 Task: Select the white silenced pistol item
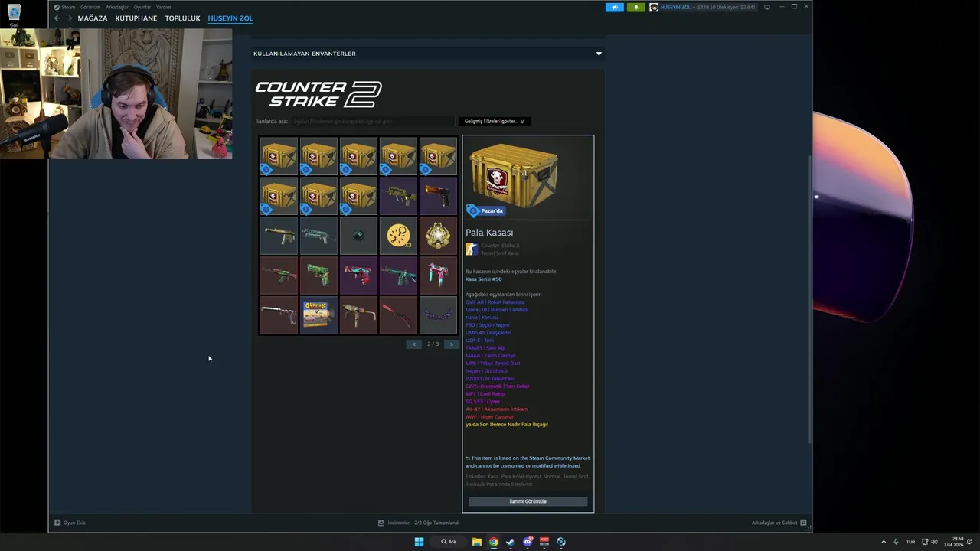[x=279, y=315]
